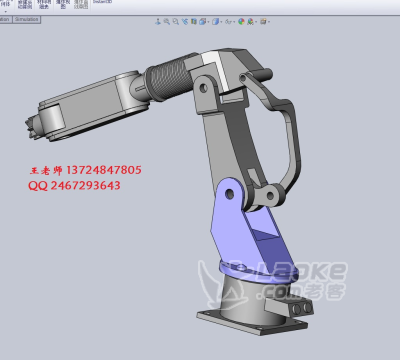The width and height of the screenshot is (400, 360).
Task: Click the Display Style cube icon
Action: [216, 22]
